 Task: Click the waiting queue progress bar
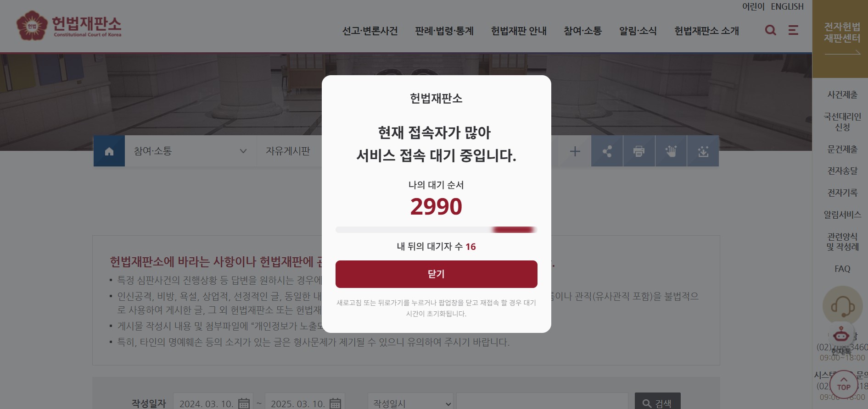[436, 230]
